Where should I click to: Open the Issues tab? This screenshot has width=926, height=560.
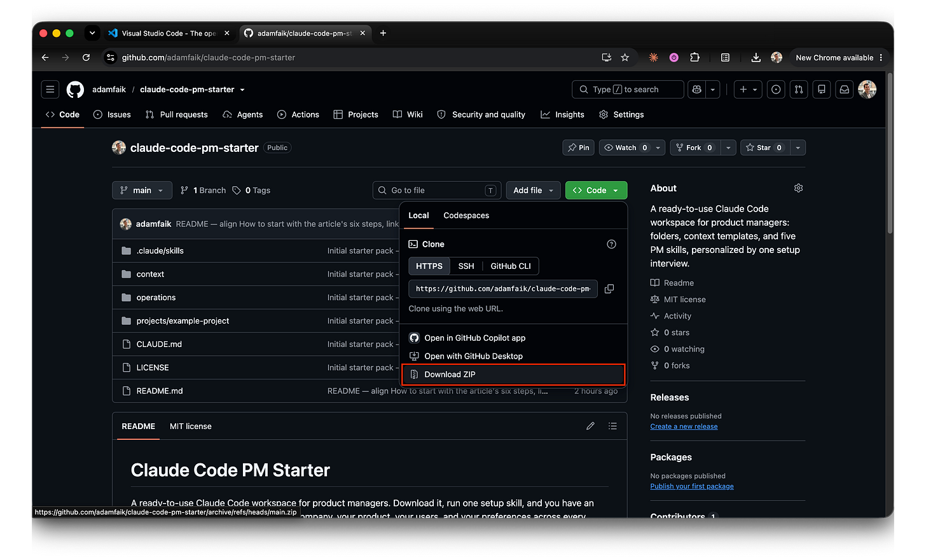112,114
